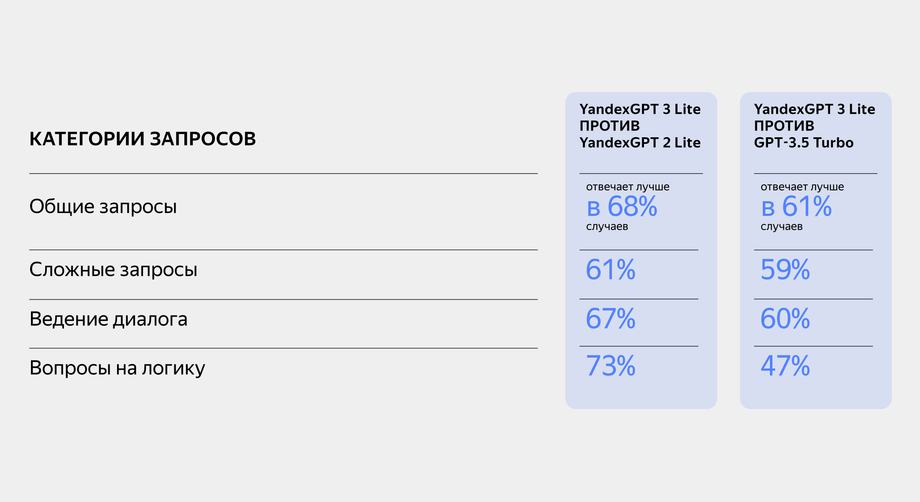Select the 67% dialogue value

pos(611,319)
